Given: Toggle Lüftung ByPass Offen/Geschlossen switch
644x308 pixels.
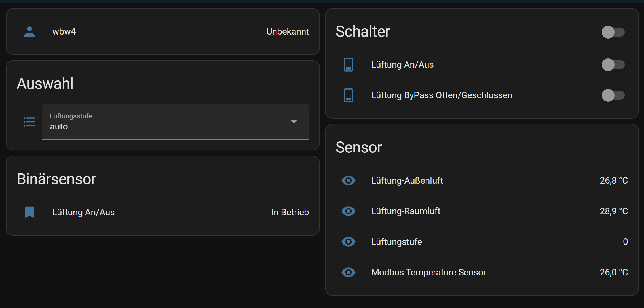Looking at the screenshot, I should 613,95.
